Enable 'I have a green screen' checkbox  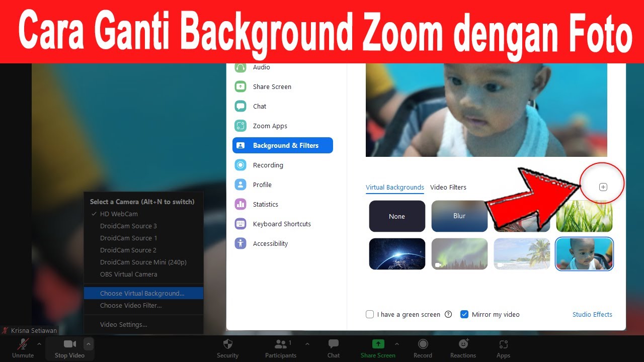[x=370, y=314]
